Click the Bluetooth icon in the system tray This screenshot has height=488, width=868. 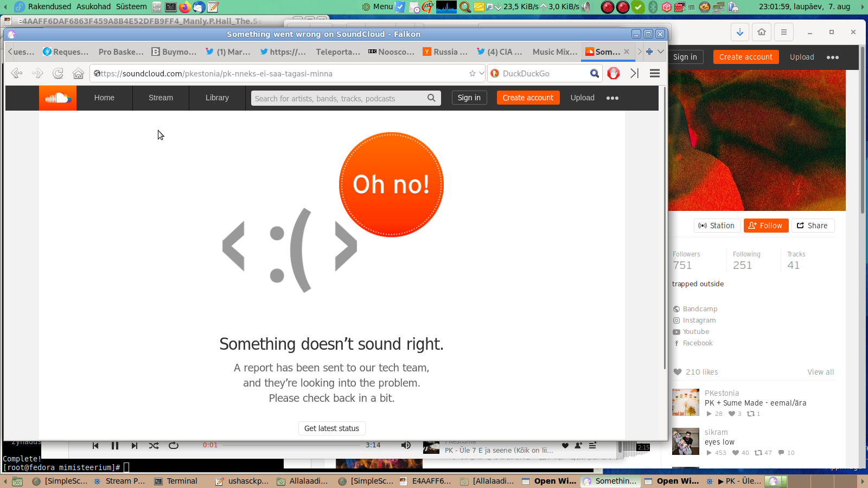click(x=653, y=7)
